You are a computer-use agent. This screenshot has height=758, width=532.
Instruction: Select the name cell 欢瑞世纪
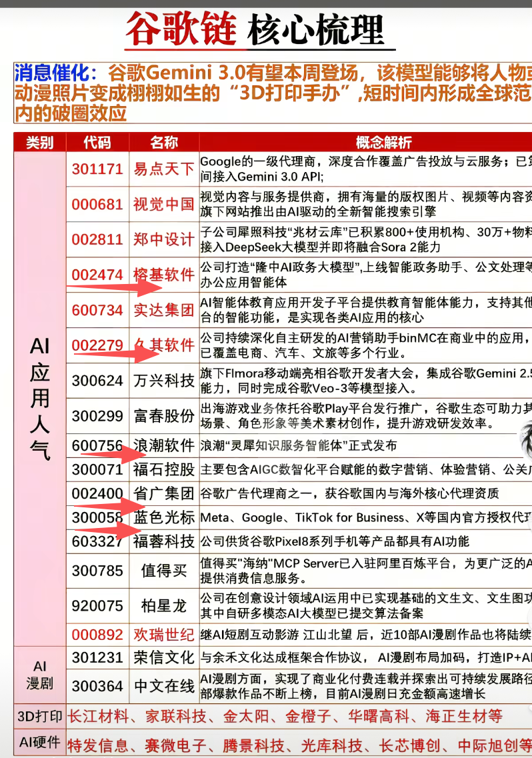point(164,635)
